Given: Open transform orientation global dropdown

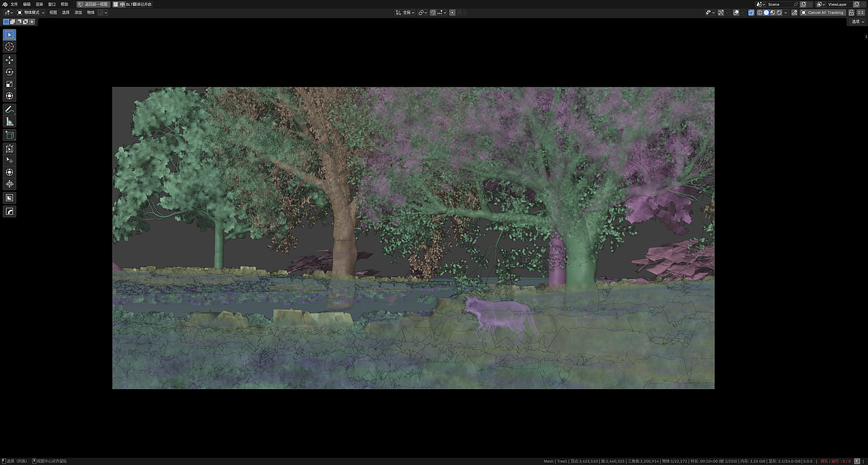Looking at the screenshot, I should (x=405, y=12).
